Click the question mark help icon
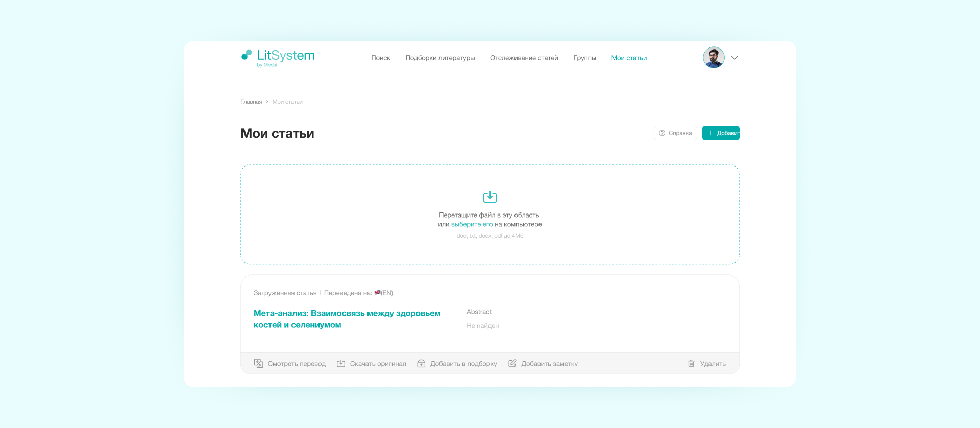This screenshot has width=980, height=428. [x=662, y=133]
